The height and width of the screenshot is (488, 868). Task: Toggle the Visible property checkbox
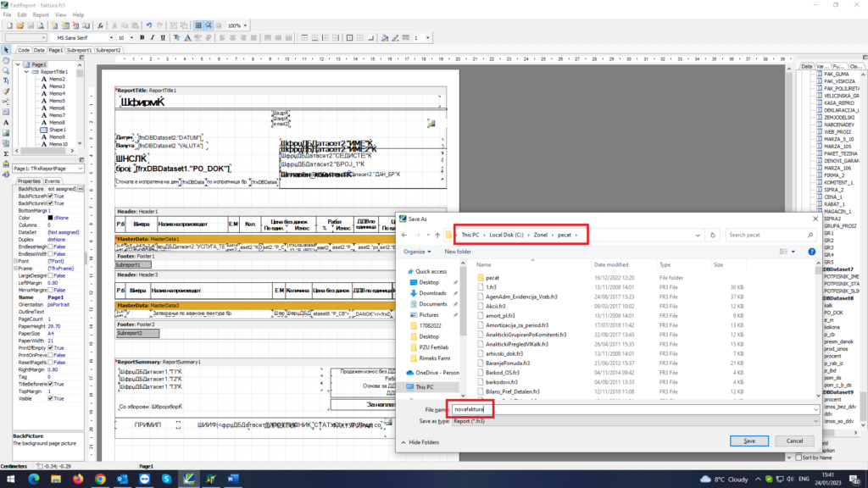[x=50, y=398]
